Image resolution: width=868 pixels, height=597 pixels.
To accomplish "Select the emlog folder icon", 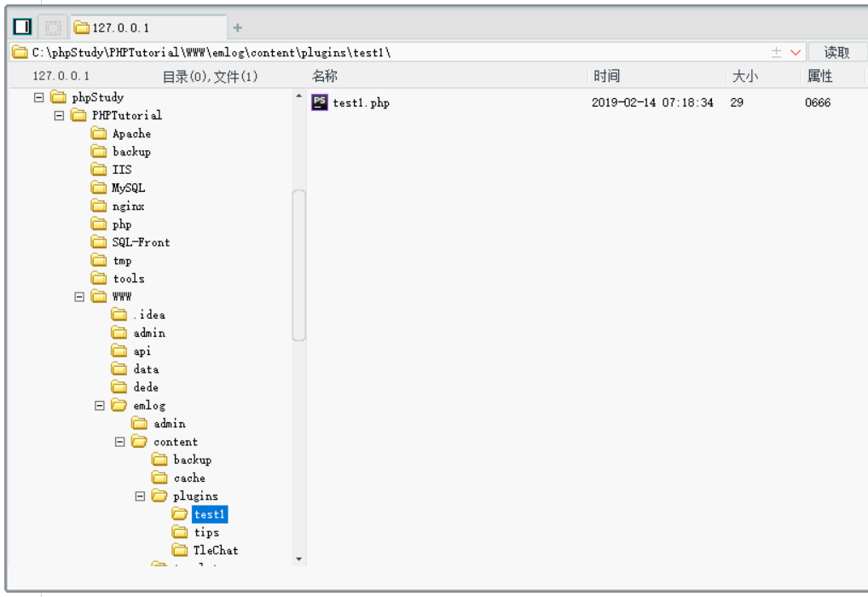I will point(119,405).
